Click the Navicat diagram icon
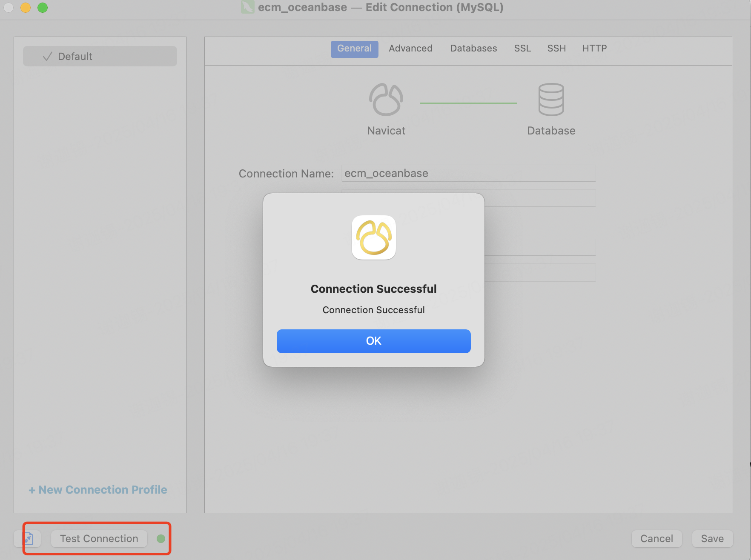This screenshot has height=560, width=751. [x=386, y=100]
